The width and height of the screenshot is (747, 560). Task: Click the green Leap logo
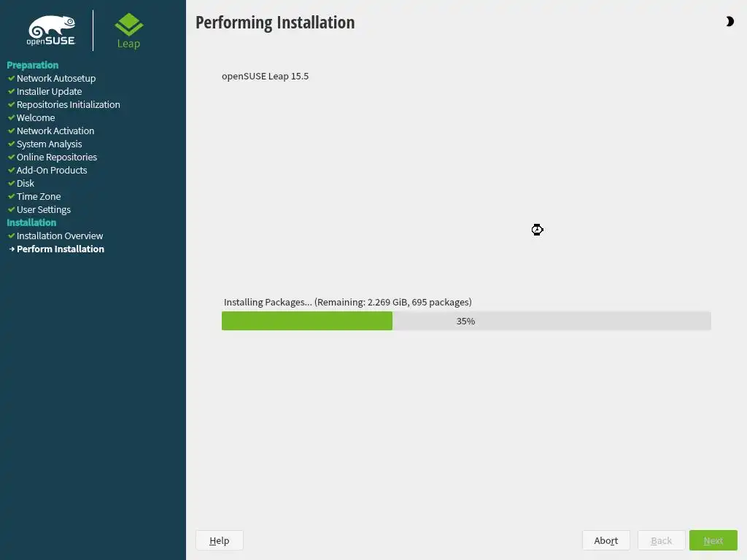click(x=128, y=31)
